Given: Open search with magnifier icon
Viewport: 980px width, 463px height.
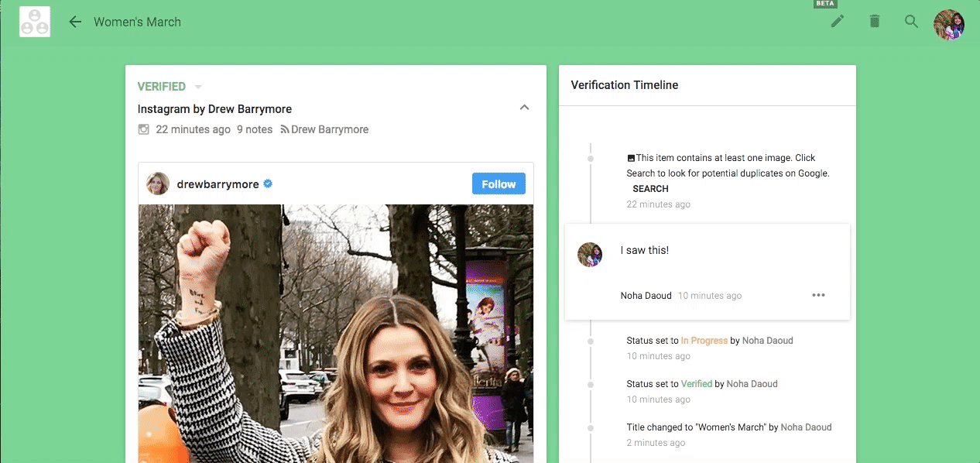Looking at the screenshot, I should point(912,22).
